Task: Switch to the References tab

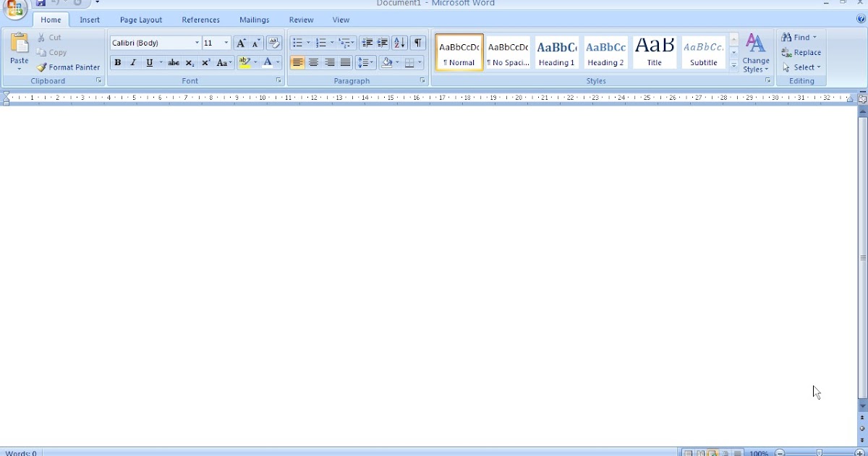Action: [200, 20]
